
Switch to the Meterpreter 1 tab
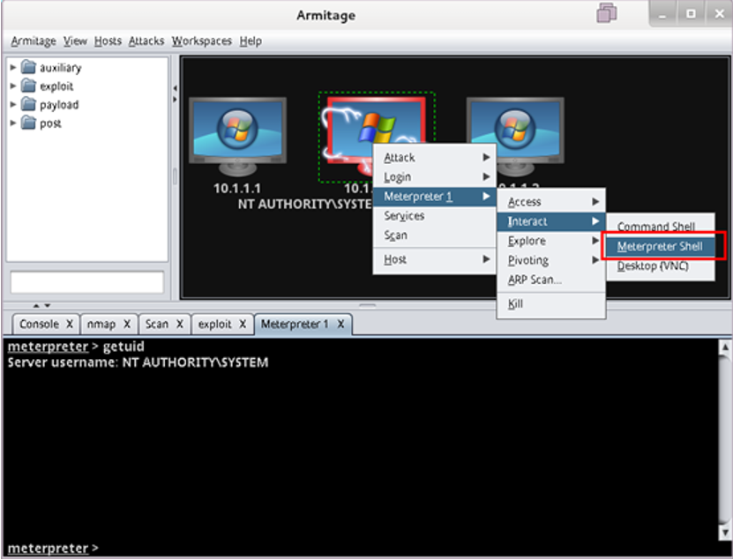click(295, 324)
